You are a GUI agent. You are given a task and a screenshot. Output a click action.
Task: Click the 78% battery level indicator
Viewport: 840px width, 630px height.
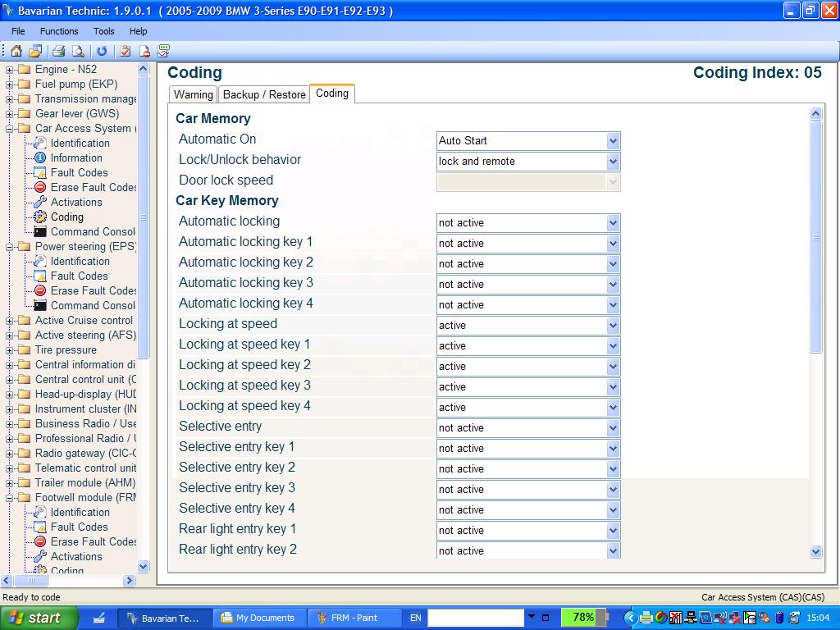pos(583,617)
